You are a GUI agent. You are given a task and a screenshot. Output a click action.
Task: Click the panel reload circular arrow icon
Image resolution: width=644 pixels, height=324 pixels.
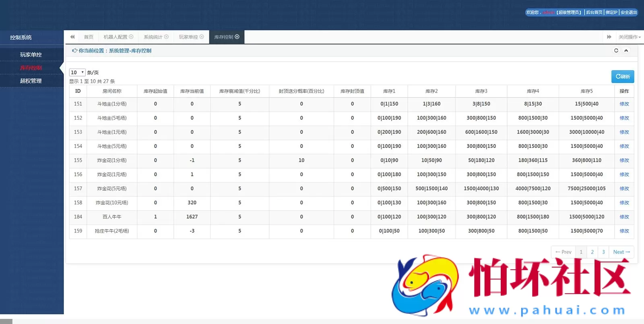click(616, 50)
